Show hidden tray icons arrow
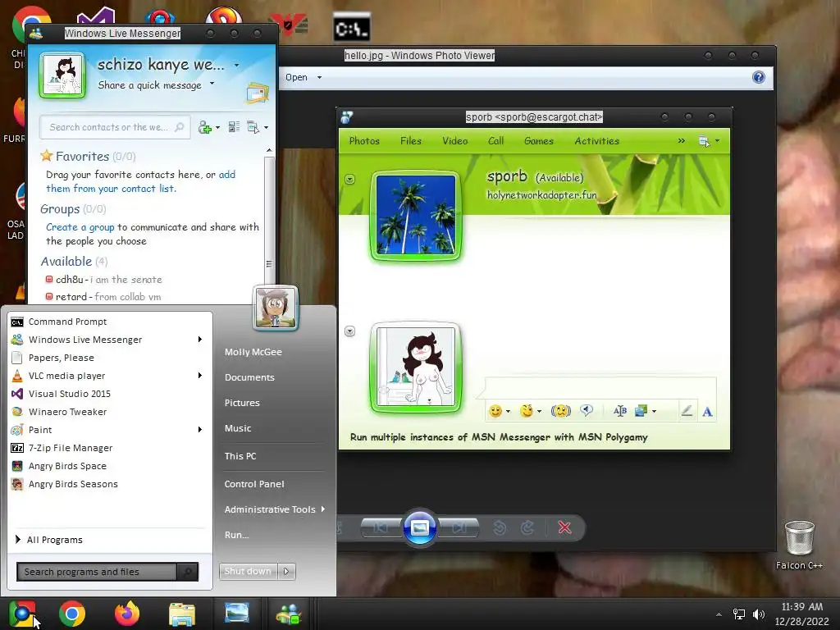 [x=719, y=614]
